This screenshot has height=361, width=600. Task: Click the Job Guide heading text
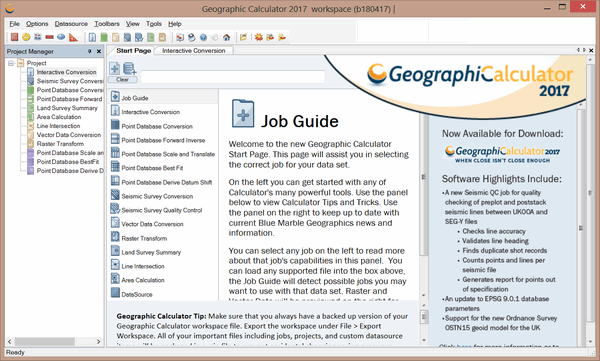[300, 121]
